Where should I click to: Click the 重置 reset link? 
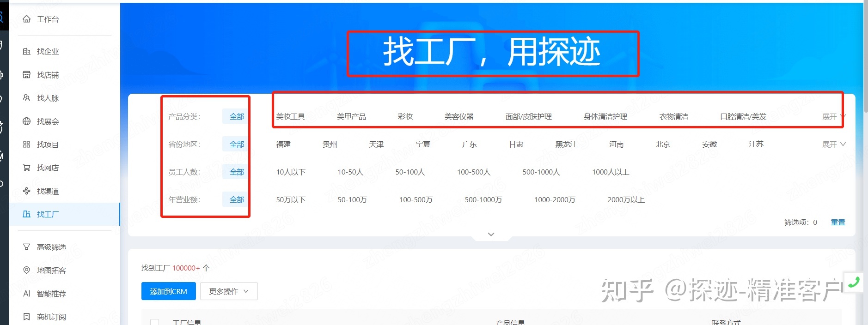(838, 223)
